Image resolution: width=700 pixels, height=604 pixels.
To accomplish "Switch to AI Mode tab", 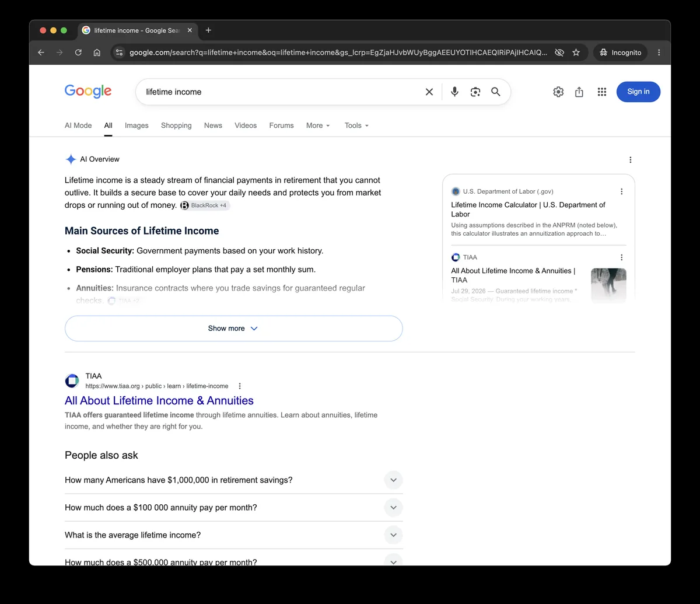I will tap(78, 125).
